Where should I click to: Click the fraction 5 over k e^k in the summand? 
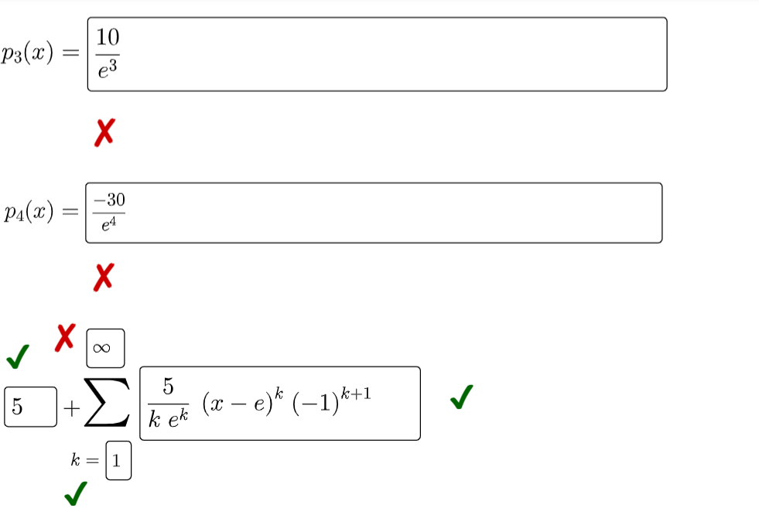tap(167, 404)
